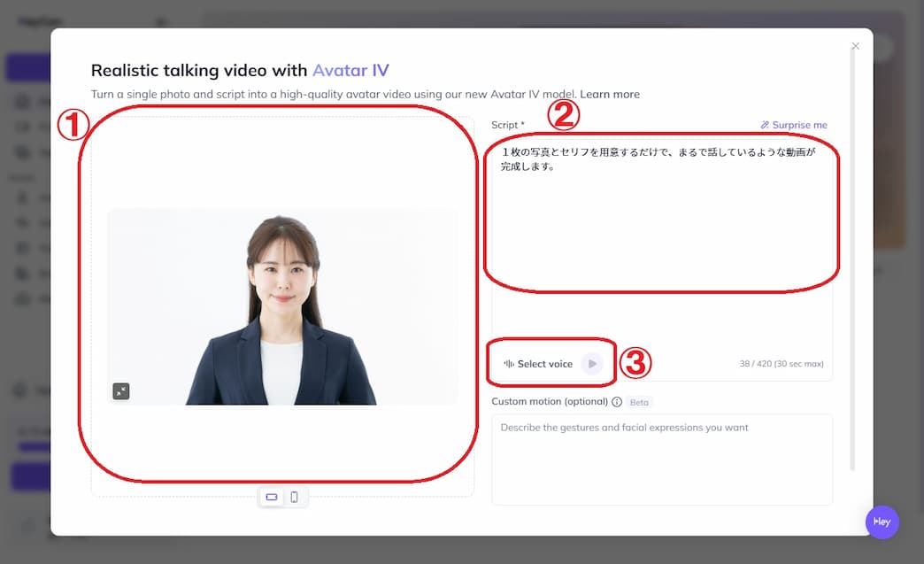Switch to portrait phone orientation
The height and width of the screenshot is (564, 924).
(295, 498)
